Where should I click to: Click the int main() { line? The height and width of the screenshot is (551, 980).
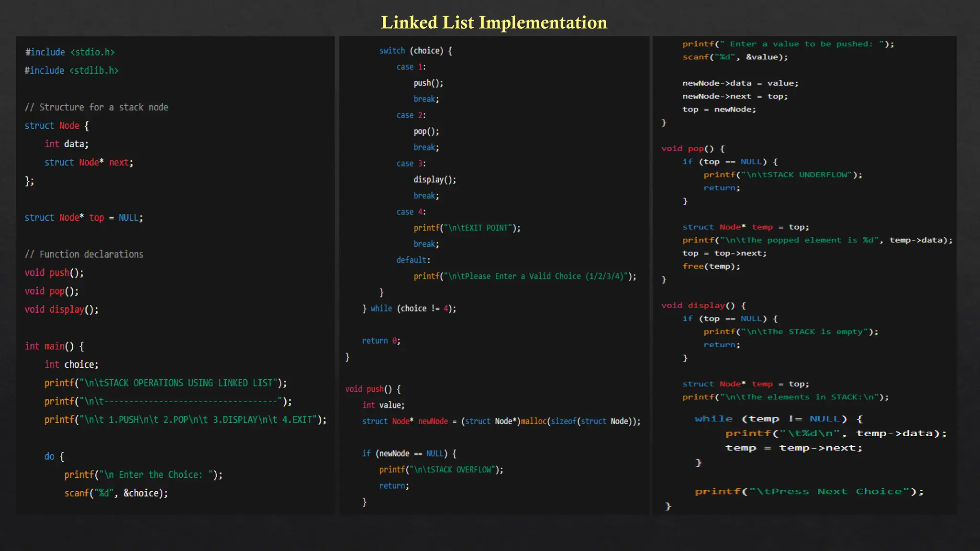pos(55,346)
